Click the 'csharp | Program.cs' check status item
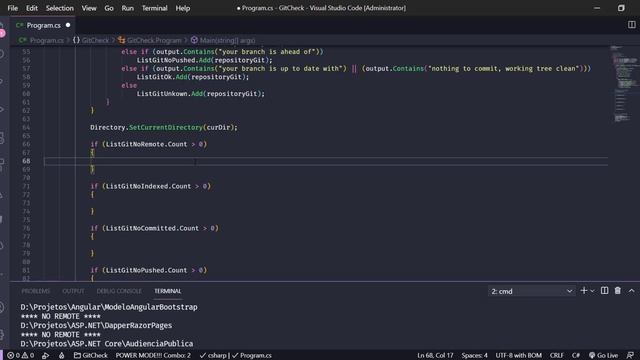 236,356
